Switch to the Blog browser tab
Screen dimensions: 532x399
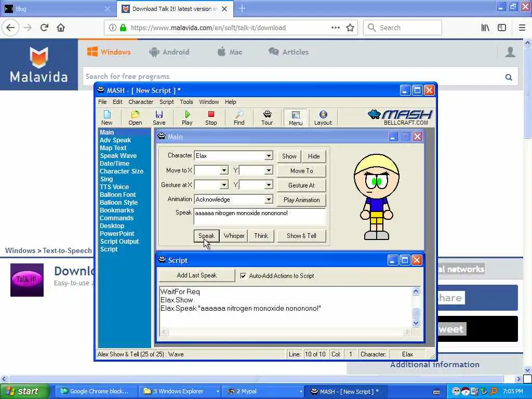pos(58,9)
